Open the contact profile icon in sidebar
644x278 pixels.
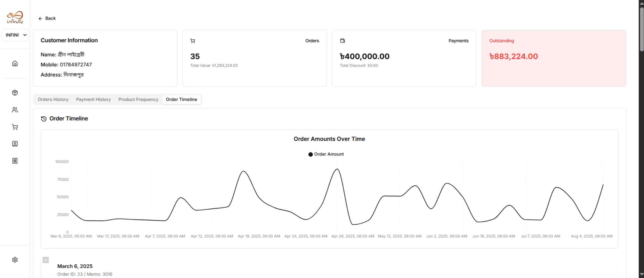(x=15, y=144)
